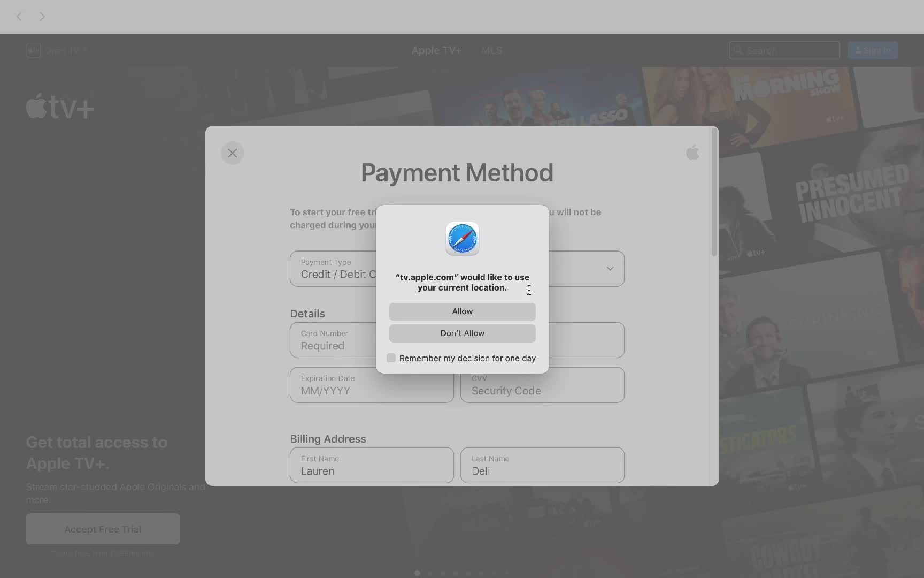924x578 pixels.
Task: Open the MLS tab
Action: click(491, 50)
